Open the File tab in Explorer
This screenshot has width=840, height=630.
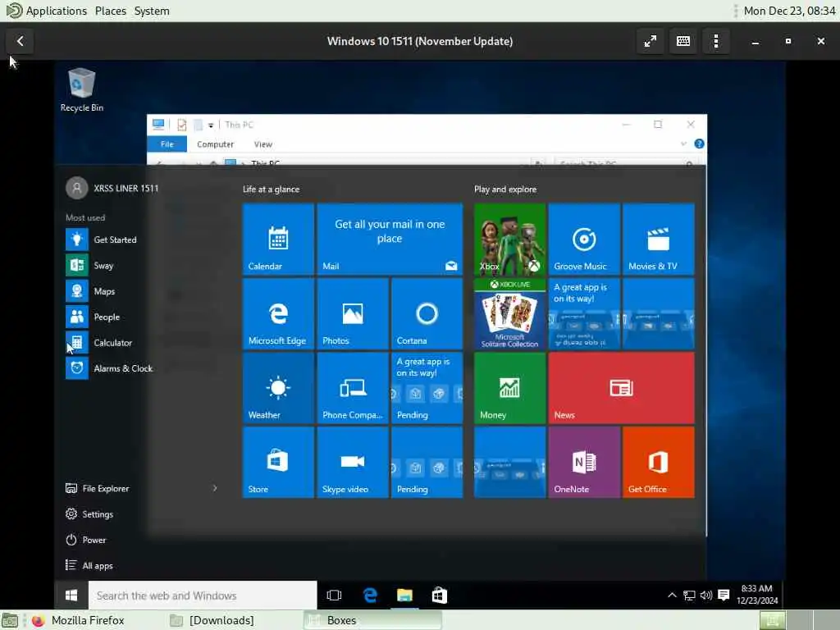click(167, 144)
